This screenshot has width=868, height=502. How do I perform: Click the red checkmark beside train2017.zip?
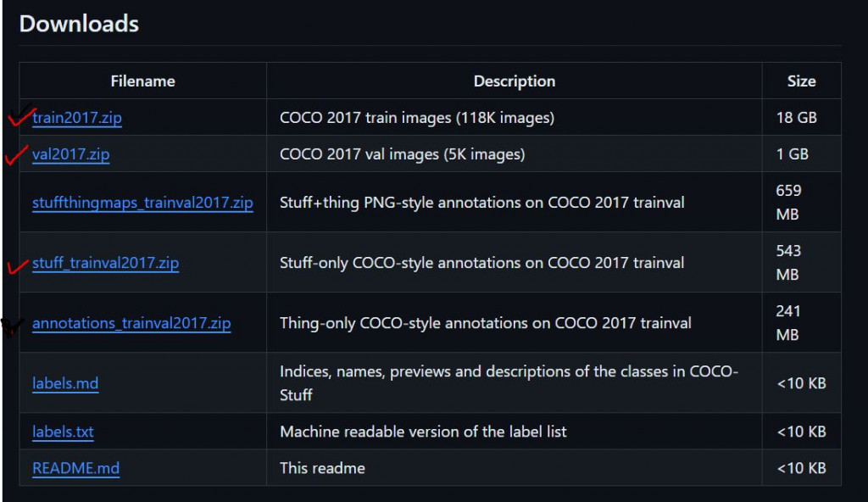(x=20, y=116)
